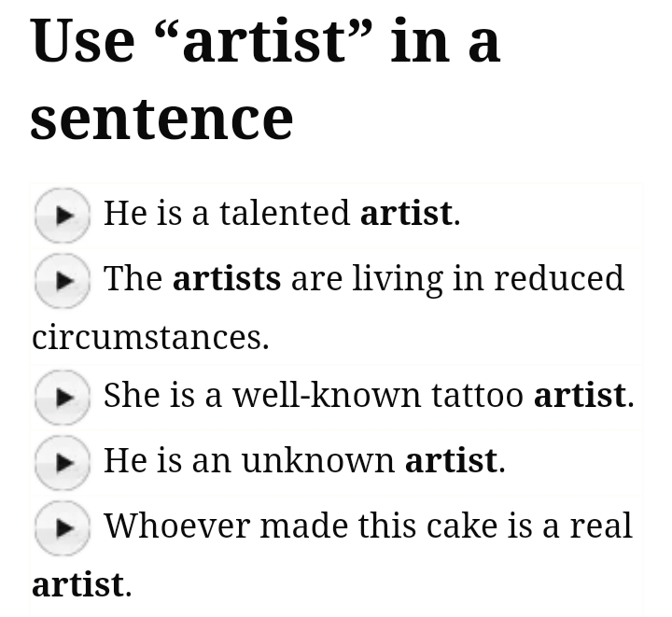This screenshot has width=672, height=617.
Task: Play "He is an unknown artist" audio
Action: tap(62, 462)
